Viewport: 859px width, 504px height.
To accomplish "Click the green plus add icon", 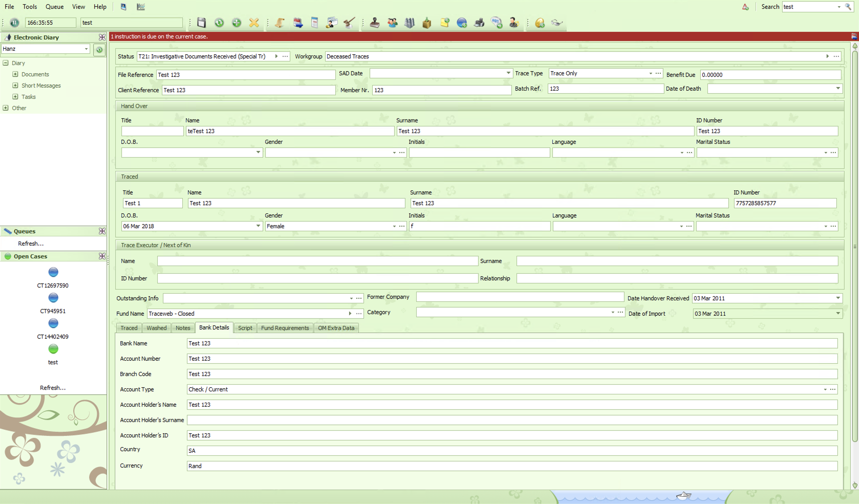I will click(237, 23).
